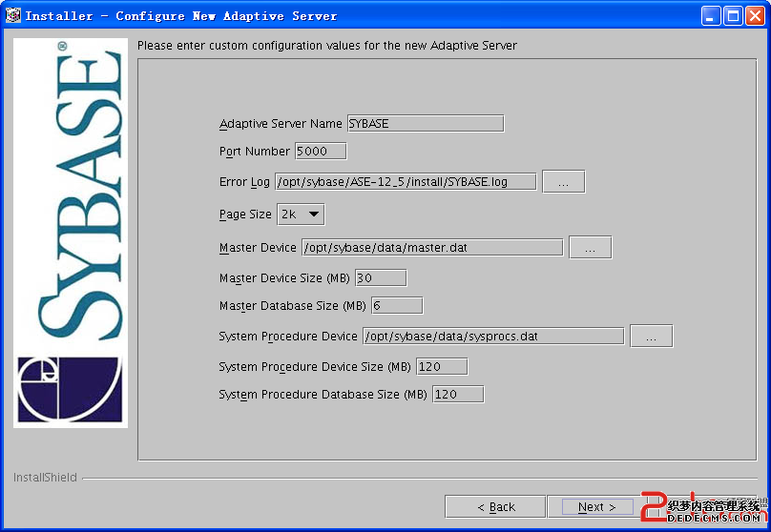Browse for the Master Device location
Image resolution: width=771 pixels, height=532 pixels.
[590, 248]
